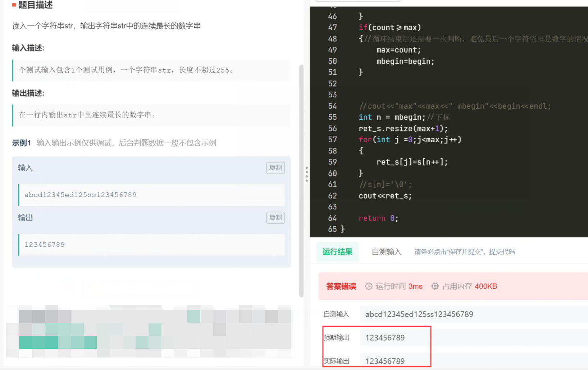This screenshot has width=588, height=370.
Task: Click the 题目描述 heading
Action: 35,5
